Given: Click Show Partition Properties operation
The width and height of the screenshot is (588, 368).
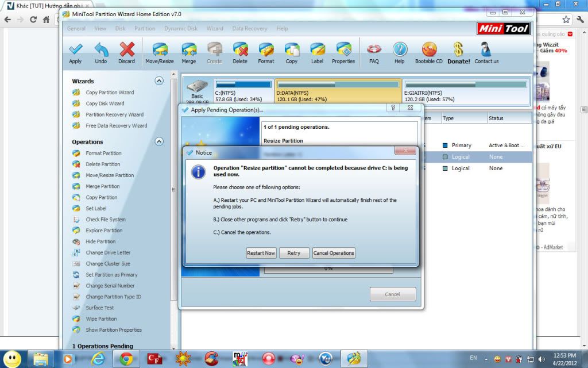Looking at the screenshot, I should click(114, 329).
